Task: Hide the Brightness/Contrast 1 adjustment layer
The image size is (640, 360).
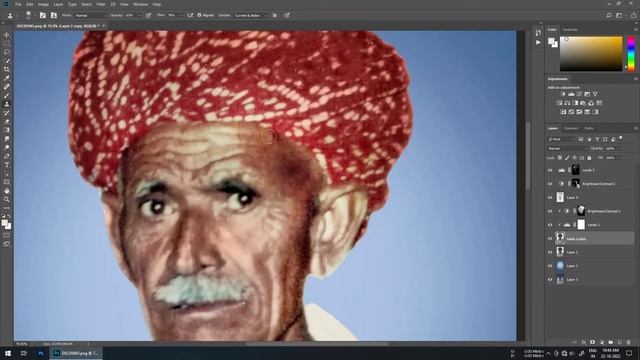Action: coord(550,211)
